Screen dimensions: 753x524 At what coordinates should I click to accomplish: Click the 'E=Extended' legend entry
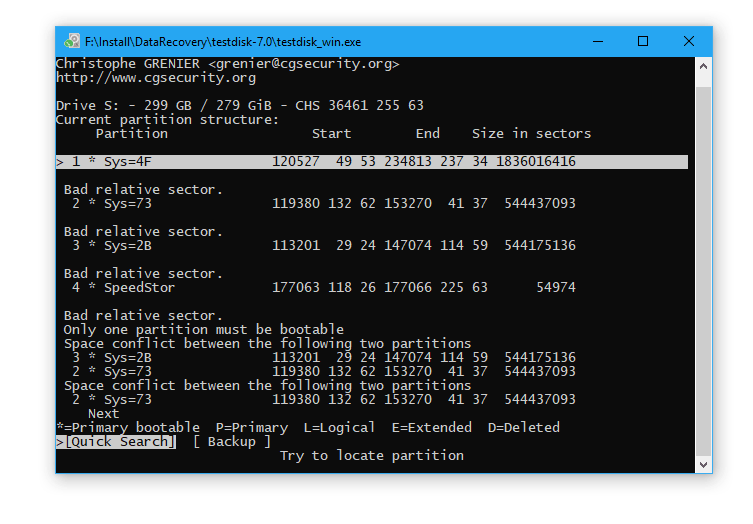432,427
